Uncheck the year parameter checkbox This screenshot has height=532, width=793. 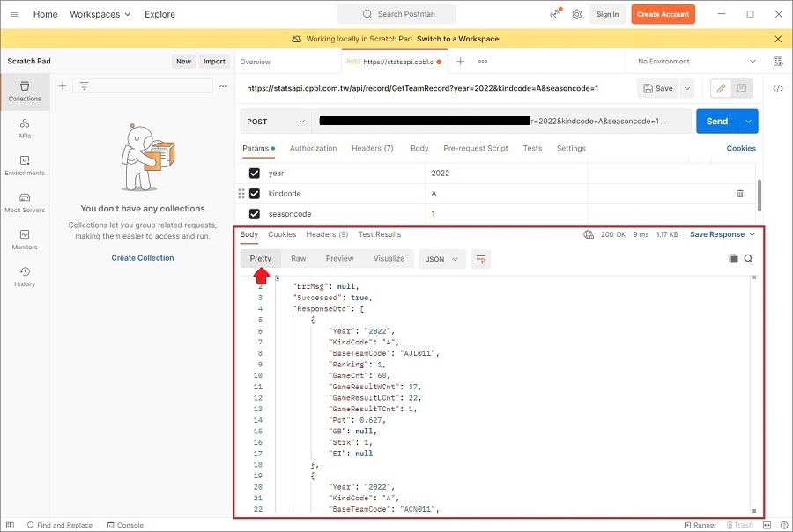click(255, 173)
